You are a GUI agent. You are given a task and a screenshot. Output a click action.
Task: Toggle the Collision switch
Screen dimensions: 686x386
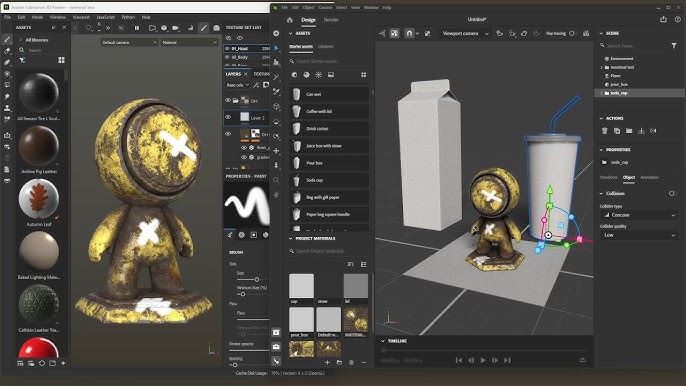672,193
